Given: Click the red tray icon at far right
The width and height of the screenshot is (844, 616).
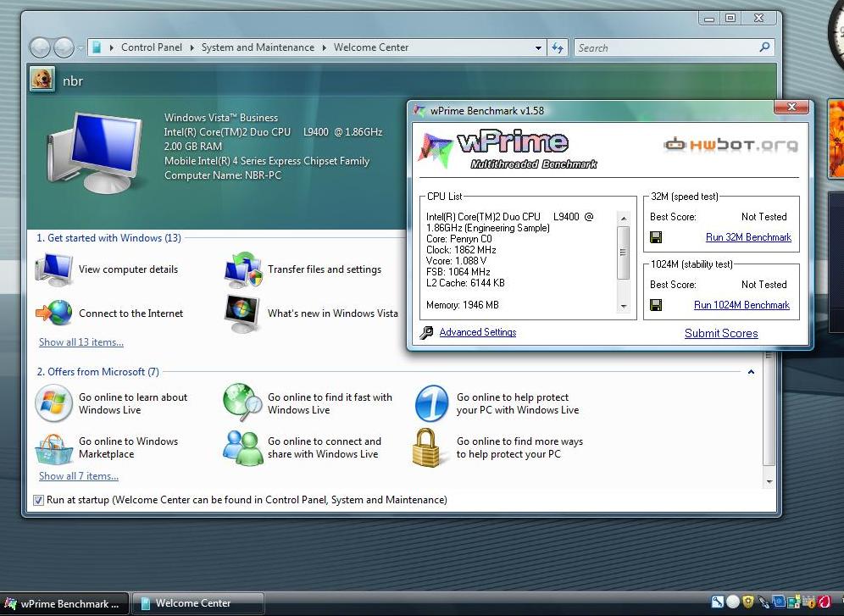Looking at the screenshot, I should (825, 602).
